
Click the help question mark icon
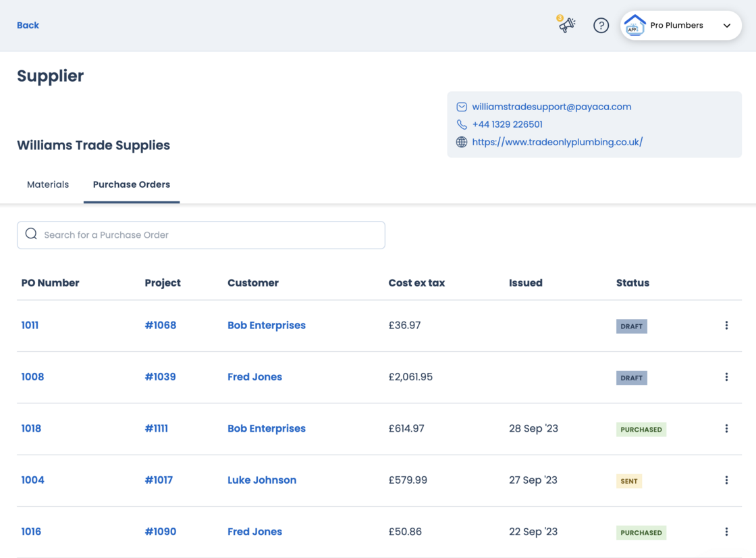(601, 26)
